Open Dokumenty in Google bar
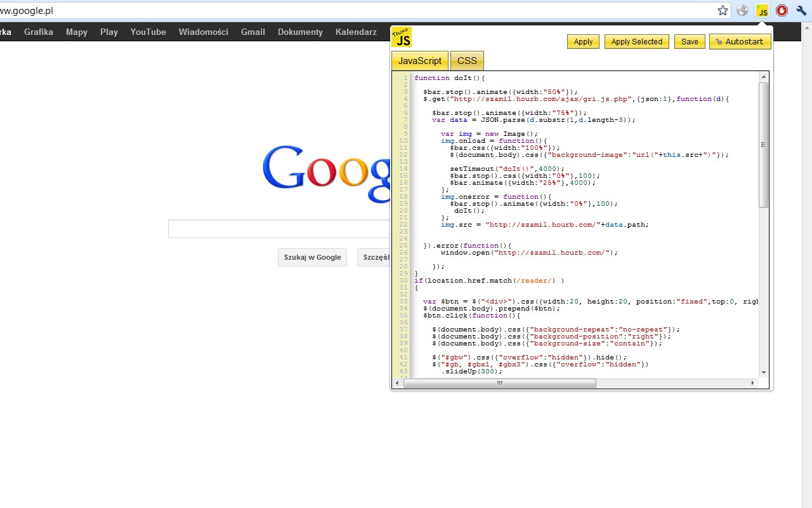The height and width of the screenshot is (508, 812). point(300,32)
